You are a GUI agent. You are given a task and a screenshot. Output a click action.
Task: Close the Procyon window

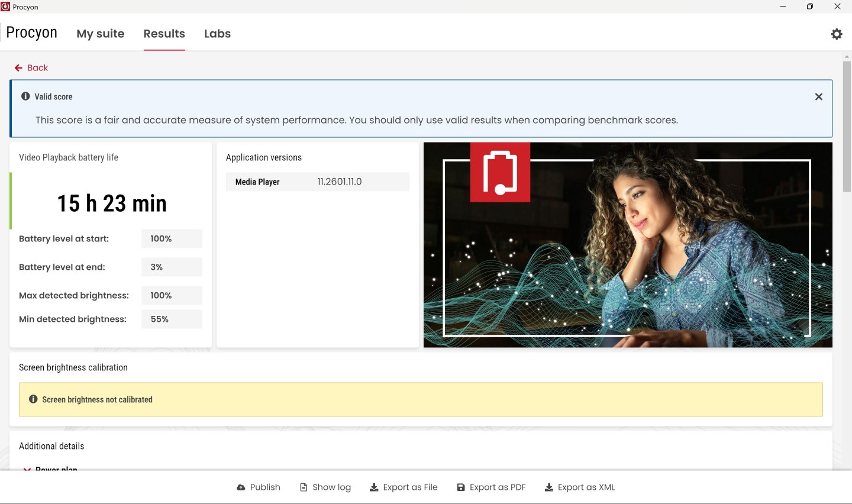point(837,7)
